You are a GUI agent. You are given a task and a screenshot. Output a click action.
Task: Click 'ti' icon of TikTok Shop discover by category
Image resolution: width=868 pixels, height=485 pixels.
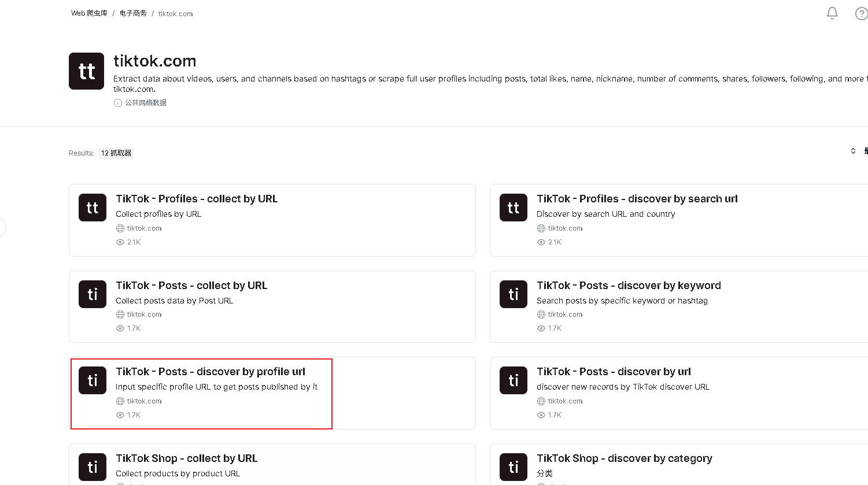pos(514,467)
